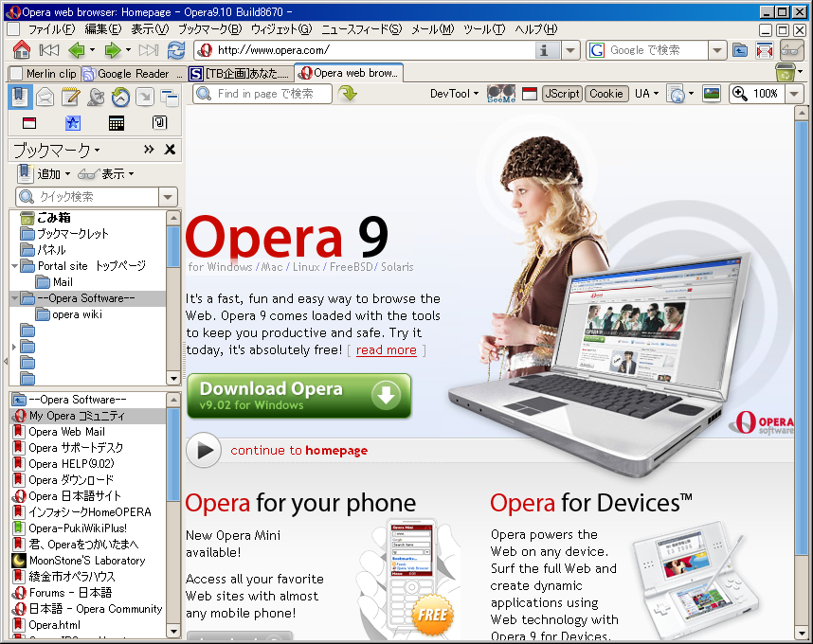The image size is (813, 644).
Task: Toggle the JScript button
Action: click(x=563, y=94)
